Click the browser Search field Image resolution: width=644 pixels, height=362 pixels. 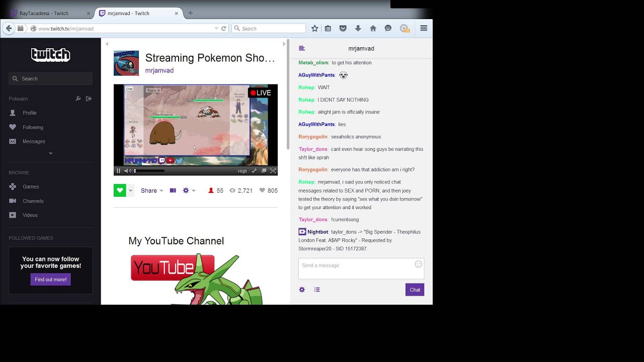(x=269, y=29)
